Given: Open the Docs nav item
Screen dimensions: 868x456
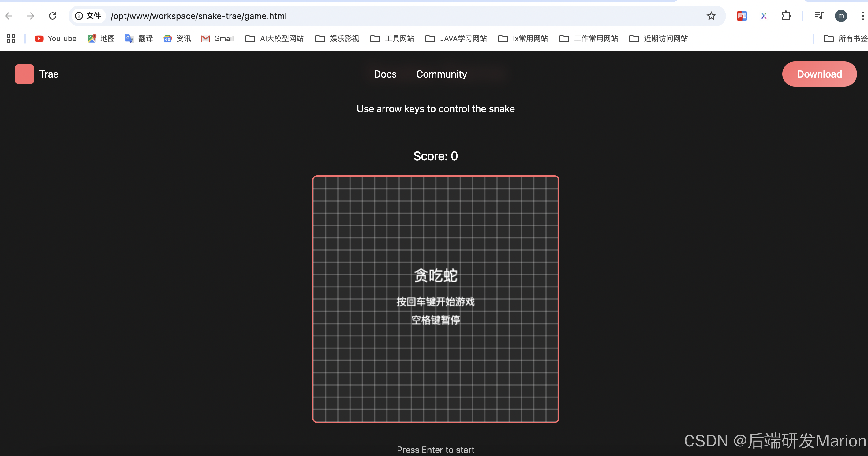Looking at the screenshot, I should [x=385, y=74].
